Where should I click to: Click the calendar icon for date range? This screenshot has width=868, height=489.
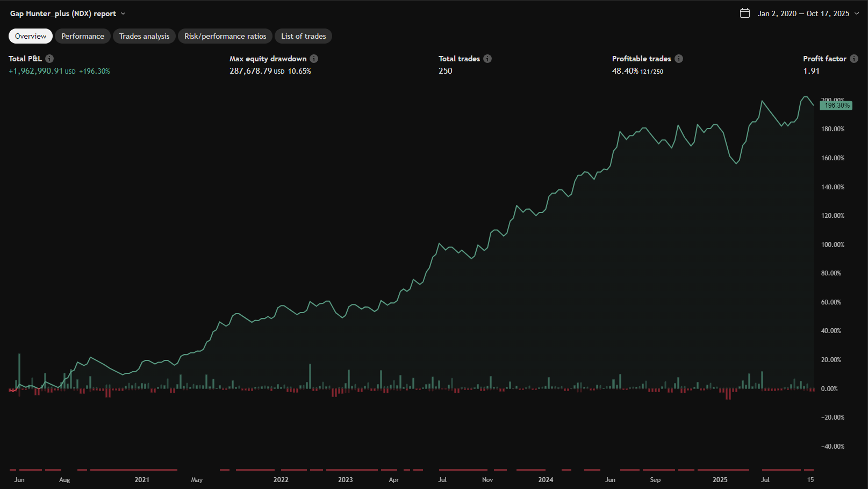point(745,13)
